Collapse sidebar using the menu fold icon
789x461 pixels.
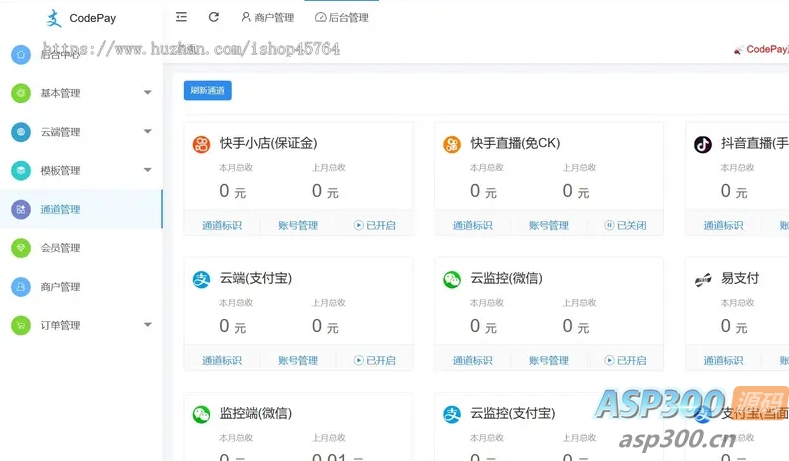(181, 17)
